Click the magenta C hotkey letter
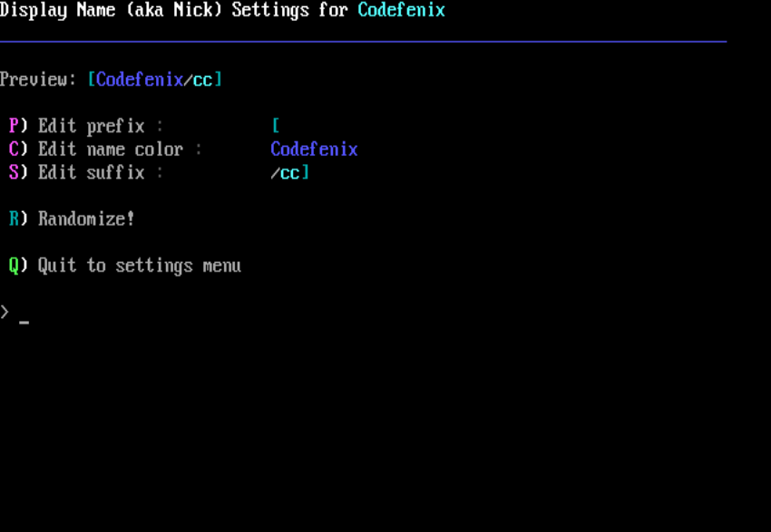The height and width of the screenshot is (532, 771). point(13,150)
